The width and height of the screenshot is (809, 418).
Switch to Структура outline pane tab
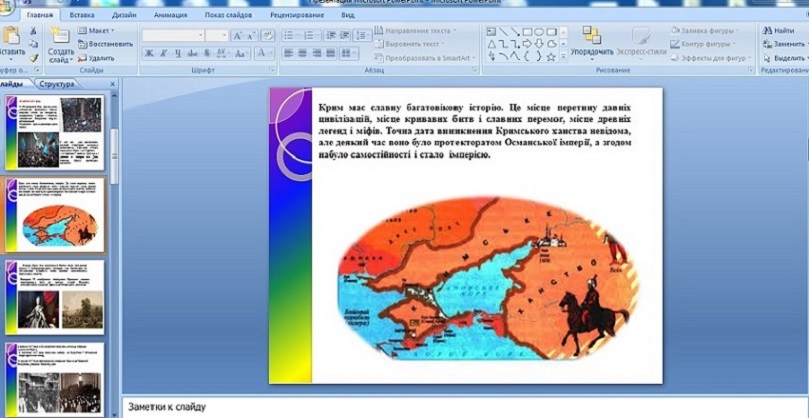[57, 84]
